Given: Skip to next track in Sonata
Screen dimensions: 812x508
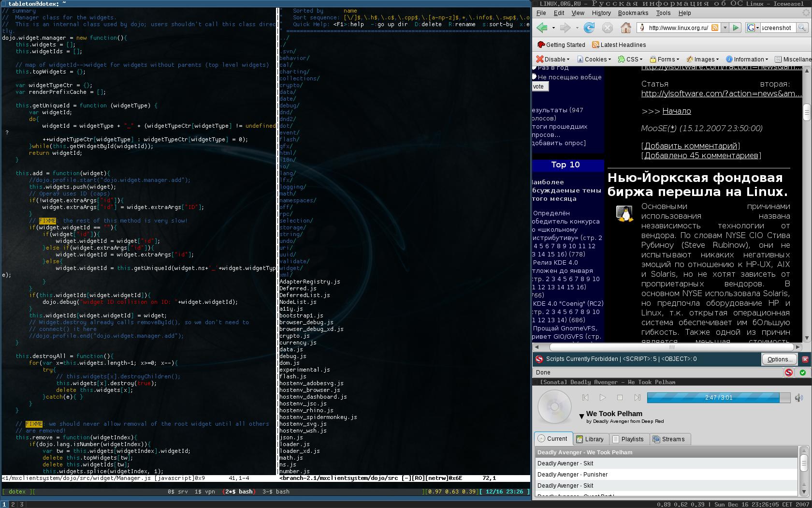Looking at the screenshot, I should [638, 397].
